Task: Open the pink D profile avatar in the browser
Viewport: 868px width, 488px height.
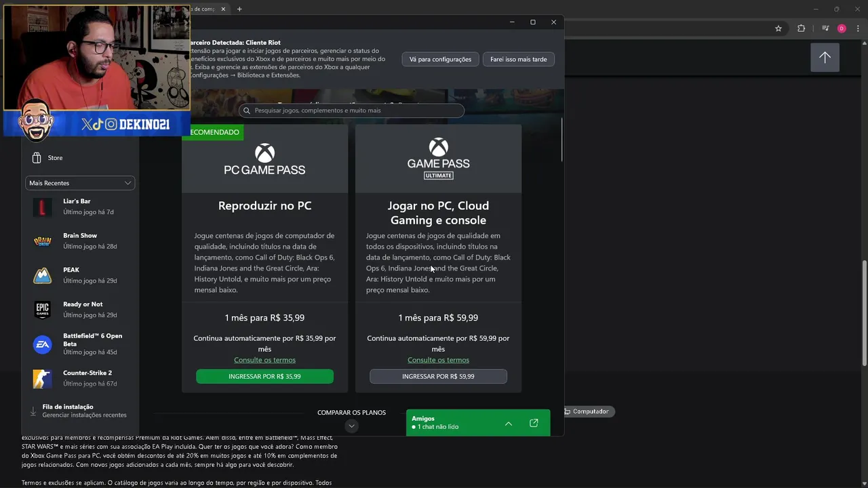Action: (842, 28)
